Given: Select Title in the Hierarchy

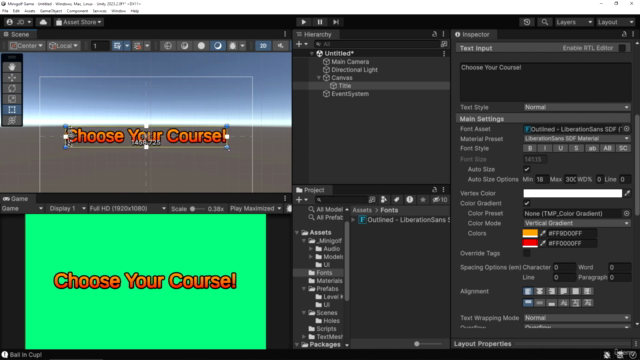Looking at the screenshot, I should coord(344,86).
